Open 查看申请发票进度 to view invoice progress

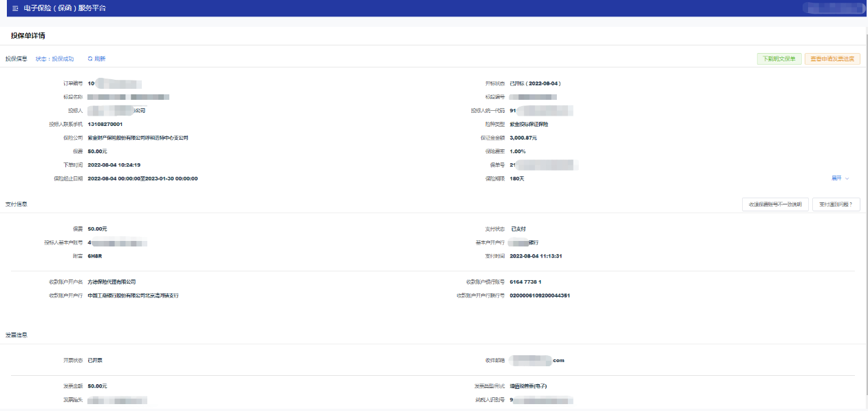click(x=832, y=59)
